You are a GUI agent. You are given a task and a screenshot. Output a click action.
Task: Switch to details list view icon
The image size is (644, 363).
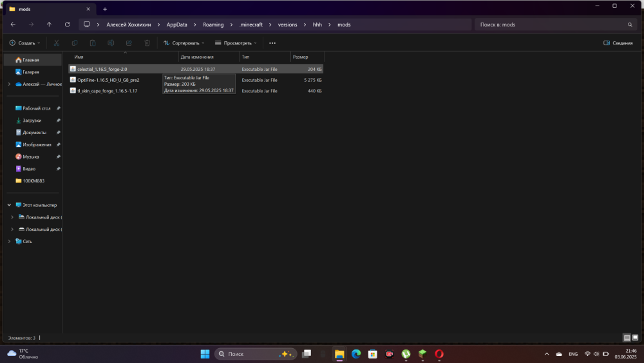627,337
